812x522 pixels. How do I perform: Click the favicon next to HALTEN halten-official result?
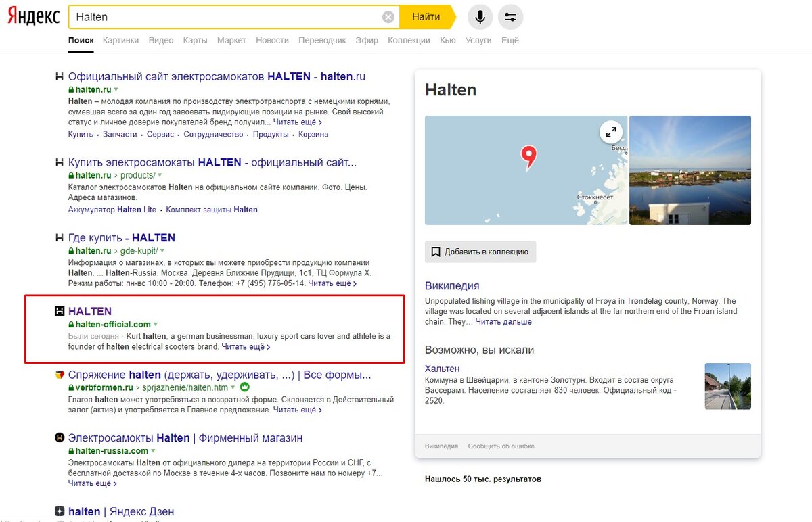pos(60,311)
